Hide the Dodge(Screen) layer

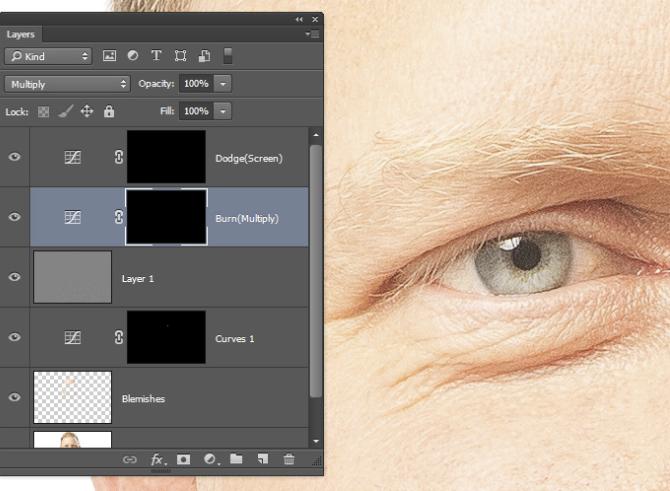click(14, 157)
